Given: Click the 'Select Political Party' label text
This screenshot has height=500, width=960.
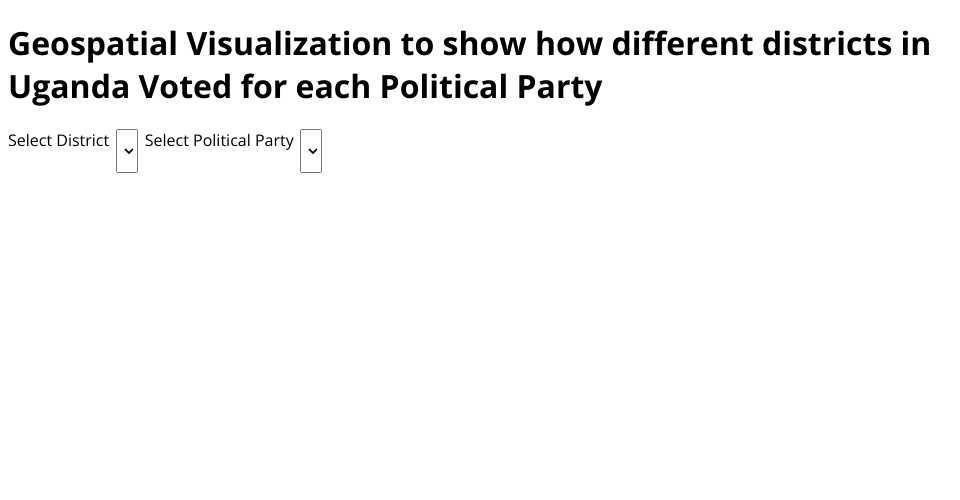Looking at the screenshot, I should coord(219,141).
